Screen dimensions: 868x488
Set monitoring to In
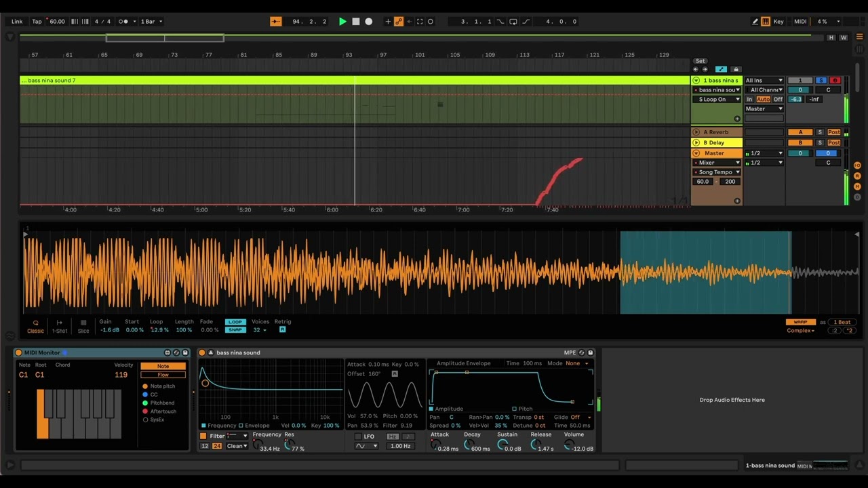pyautogui.click(x=749, y=99)
